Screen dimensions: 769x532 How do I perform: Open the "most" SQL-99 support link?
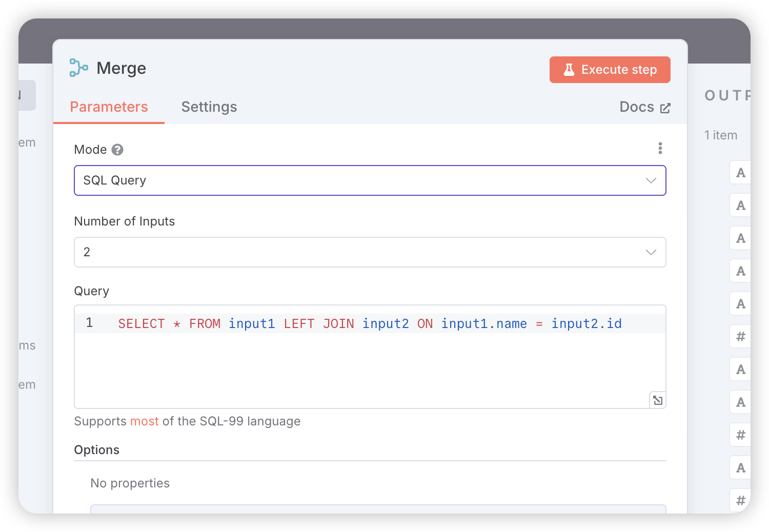coord(145,421)
